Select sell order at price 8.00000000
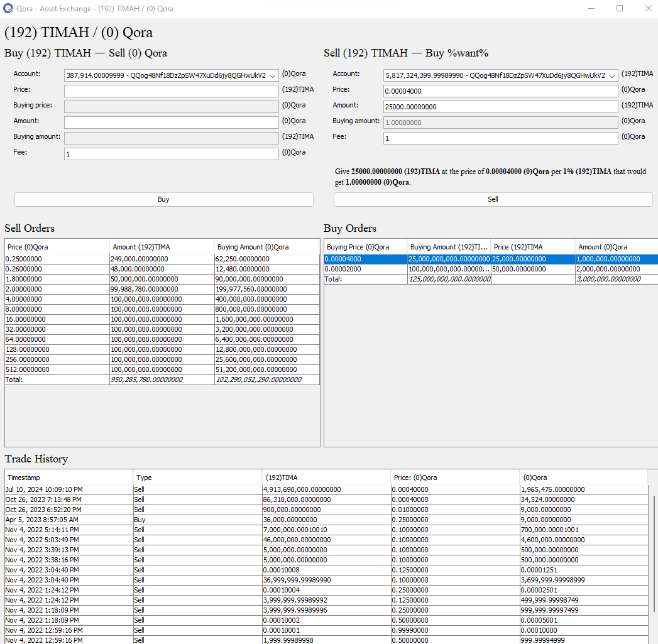The height and width of the screenshot is (644, 658). 162,310
